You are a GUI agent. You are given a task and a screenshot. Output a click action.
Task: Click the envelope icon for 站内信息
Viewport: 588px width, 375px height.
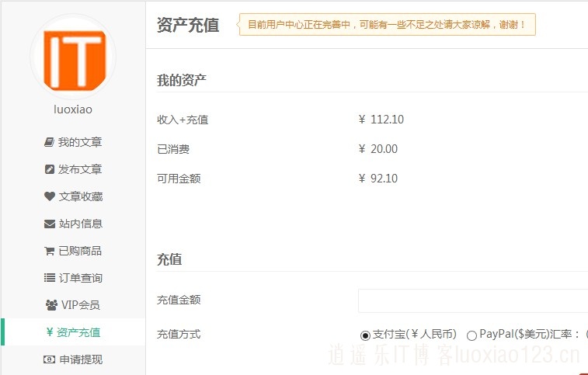[50, 224]
